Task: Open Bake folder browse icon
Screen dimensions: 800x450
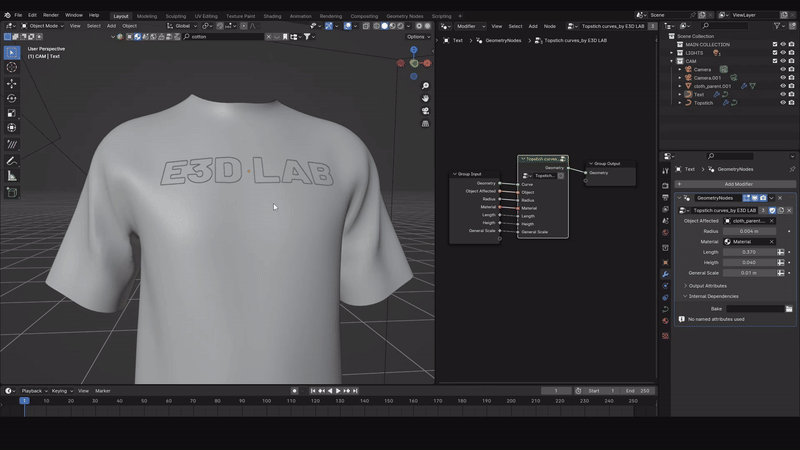Action: tap(789, 309)
